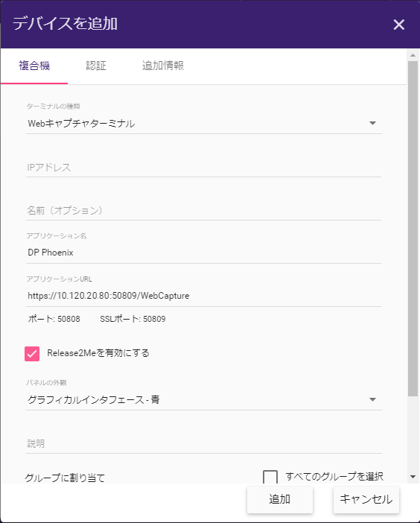Focus the IPアドレス input field

click(203, 168)
